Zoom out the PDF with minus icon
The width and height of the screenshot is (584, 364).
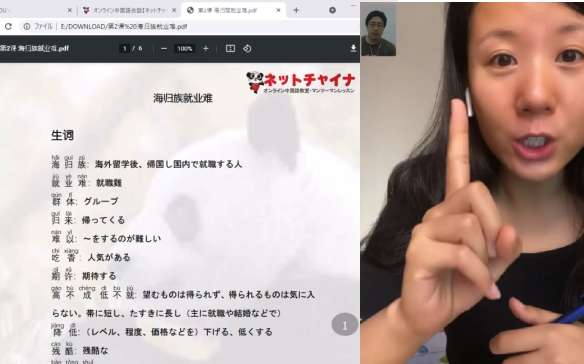(x=164, y=48)
